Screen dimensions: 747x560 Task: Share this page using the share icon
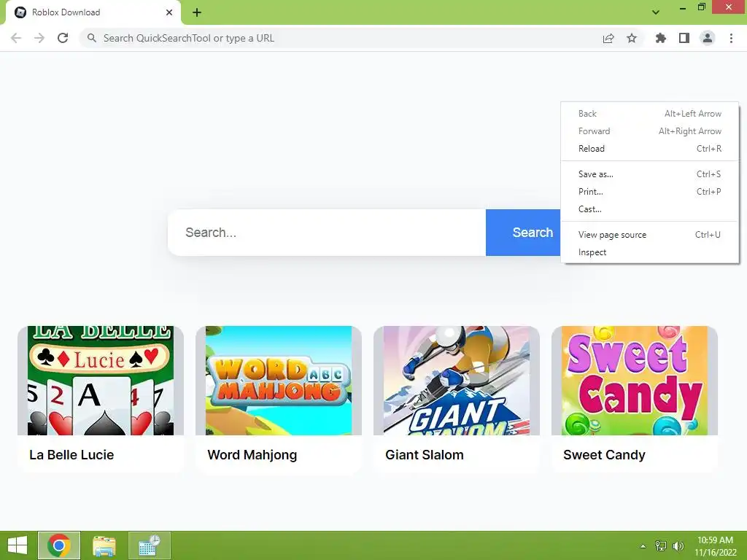[608, 38]
